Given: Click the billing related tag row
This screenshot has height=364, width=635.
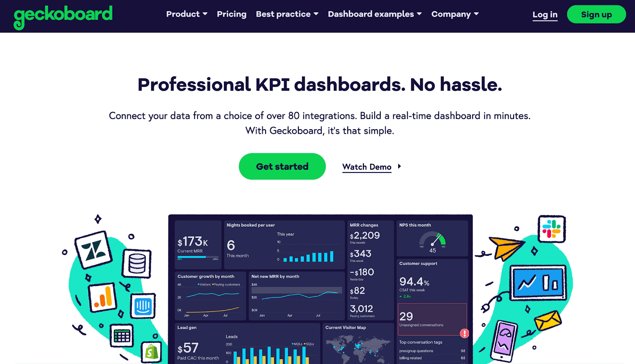Looking at the screenshot, I should (x=432, y=358).
